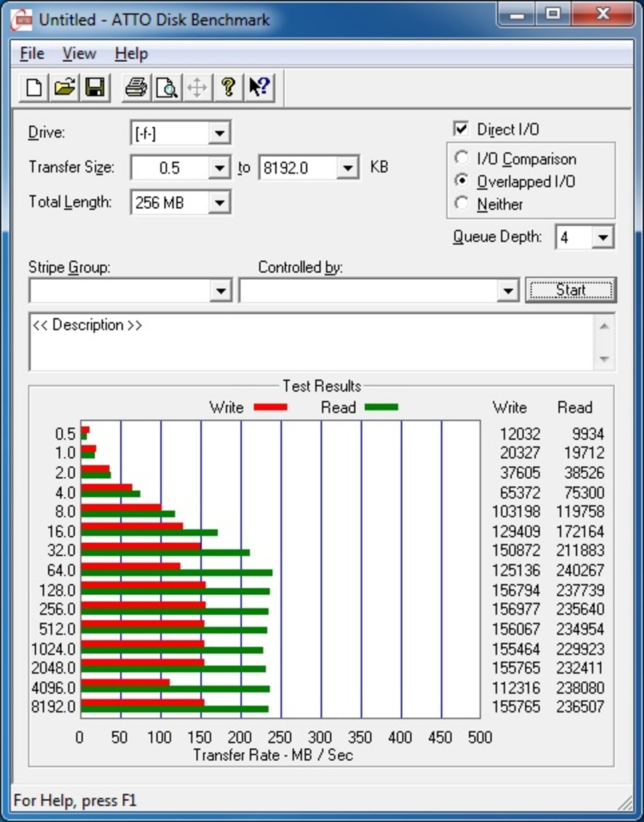Open the File menu
Screen dimensions: 644x822
(32, 53)
